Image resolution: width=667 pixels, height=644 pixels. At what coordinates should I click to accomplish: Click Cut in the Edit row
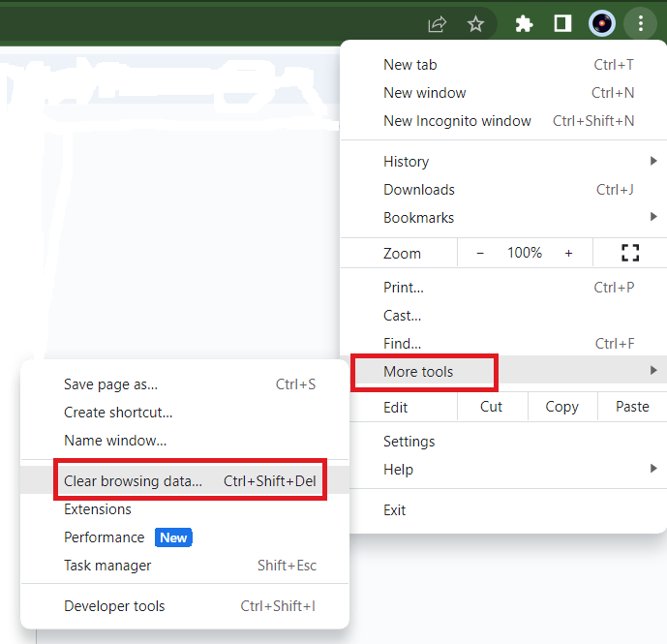(491, 407)
